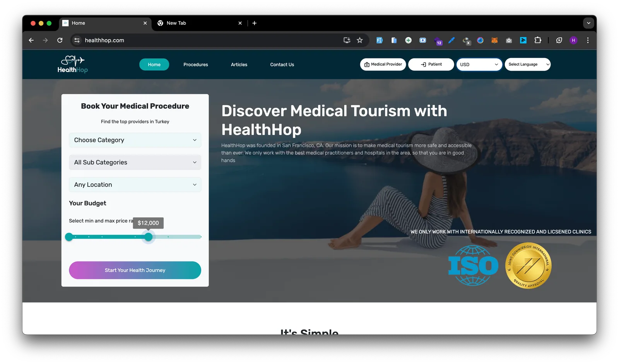Click the Book Your Medical Procedure heading

(x=135, y=106)
